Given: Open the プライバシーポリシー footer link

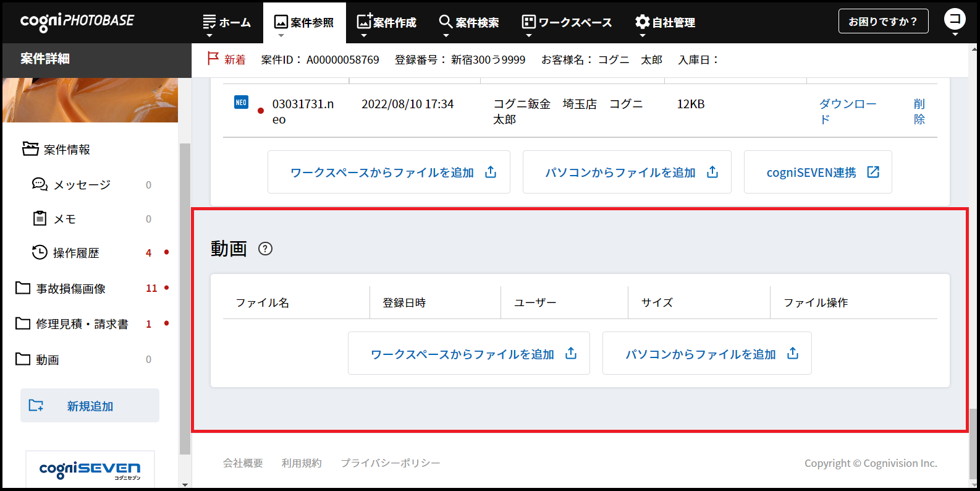Looking at the screenshot, I should (x=390, y=463).
